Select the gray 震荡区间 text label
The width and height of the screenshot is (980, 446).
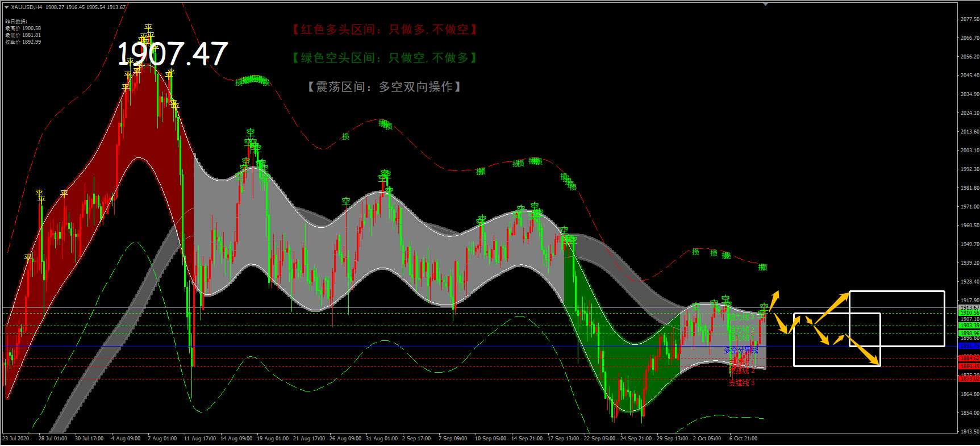pyautogui.click(x=384, y=86)
